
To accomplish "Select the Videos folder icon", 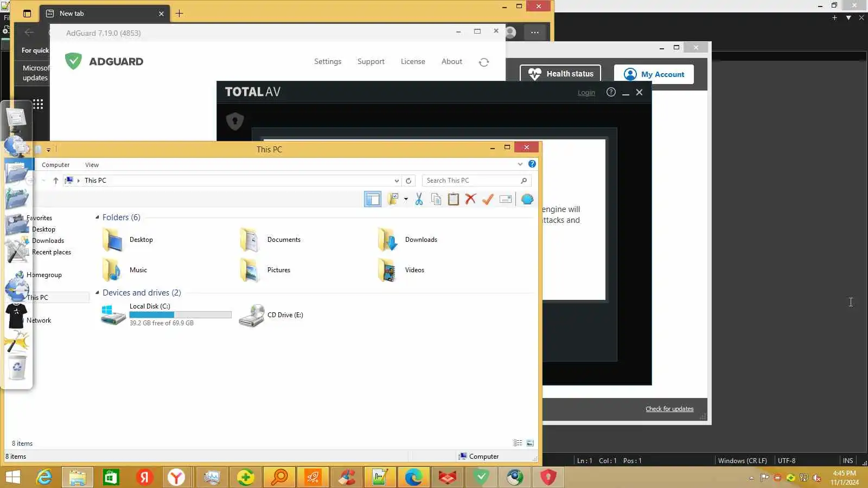I will click(x=388, y=270).
